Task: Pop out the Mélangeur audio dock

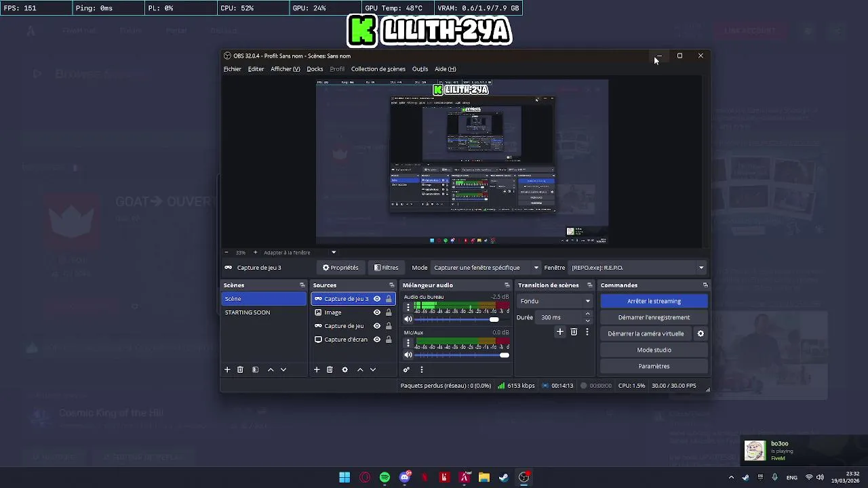Action: [507, 285]
